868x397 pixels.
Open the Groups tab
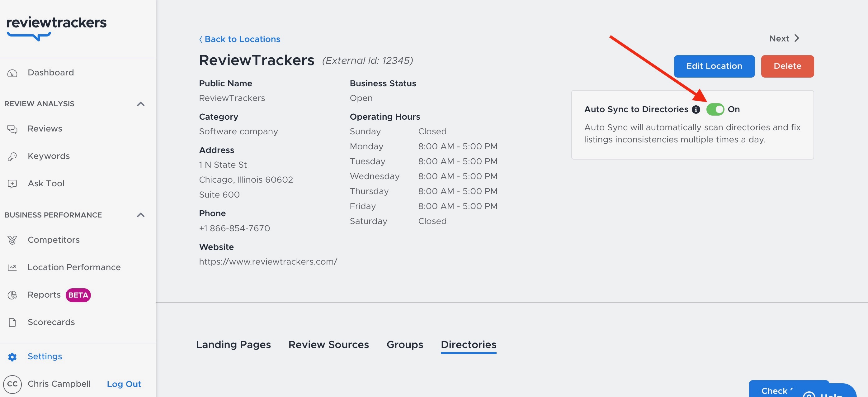(405, 344)
